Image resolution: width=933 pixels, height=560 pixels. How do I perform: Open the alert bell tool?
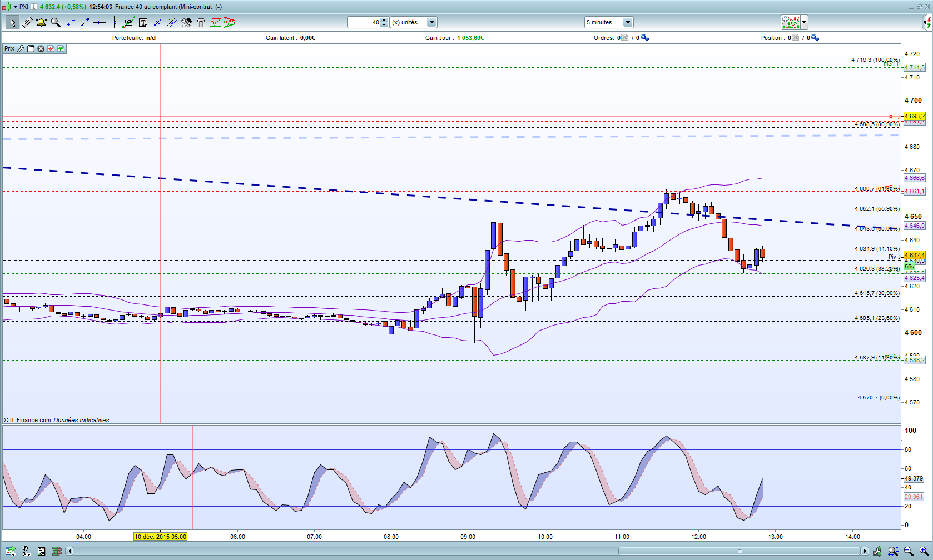41,22
